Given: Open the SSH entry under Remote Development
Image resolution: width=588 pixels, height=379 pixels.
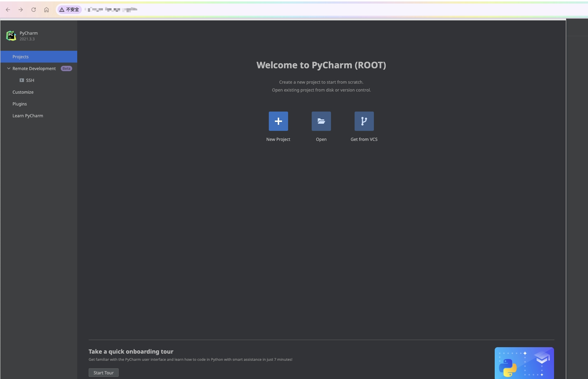Looking at the screenshot, I should [30, 80].
